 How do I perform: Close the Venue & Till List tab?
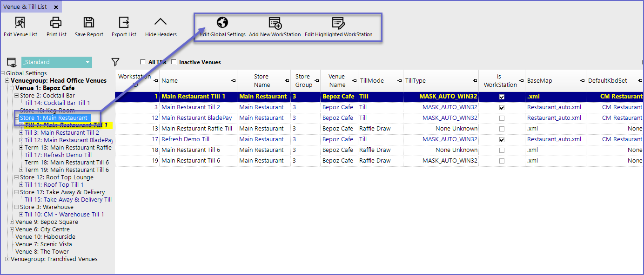click(56, 7)
